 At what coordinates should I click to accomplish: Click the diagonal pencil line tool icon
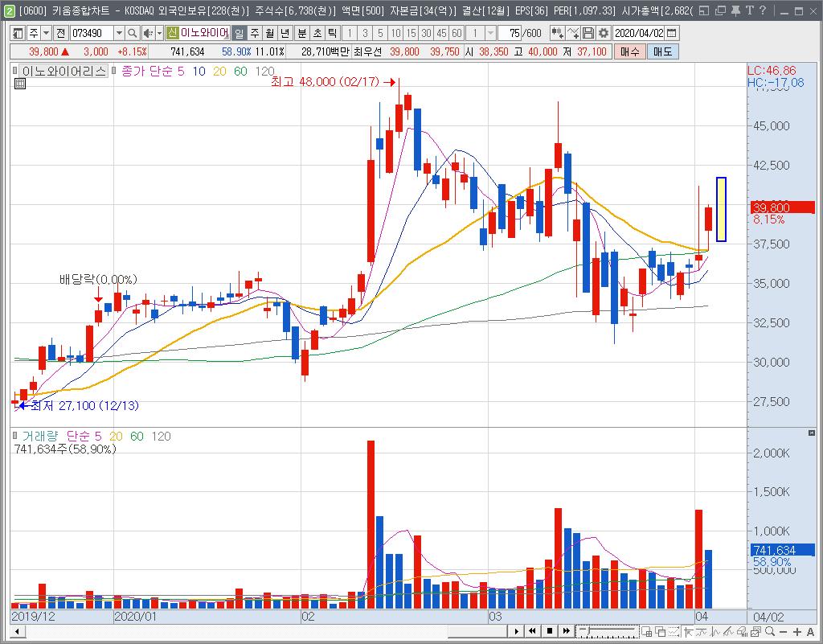click(728, 631)
